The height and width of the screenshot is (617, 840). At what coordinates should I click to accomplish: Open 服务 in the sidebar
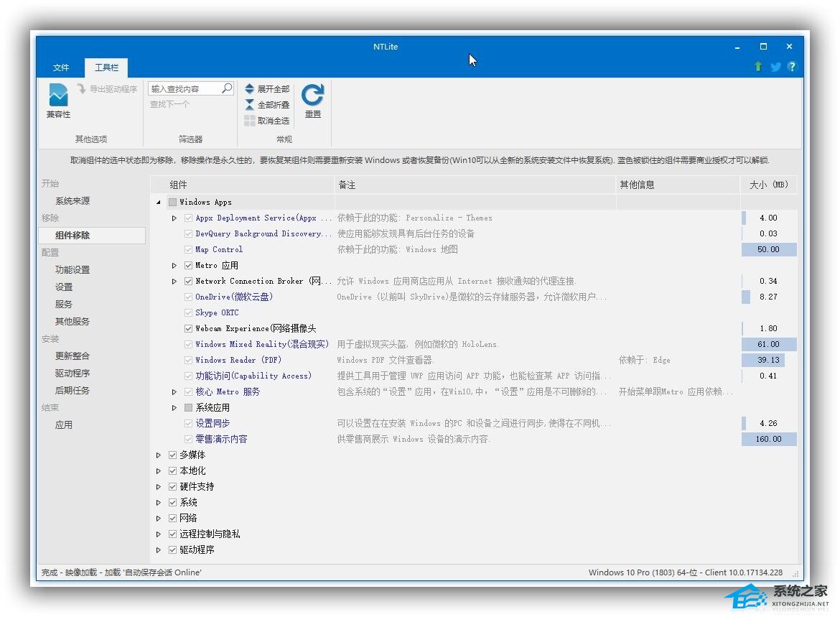coord(63,304)
